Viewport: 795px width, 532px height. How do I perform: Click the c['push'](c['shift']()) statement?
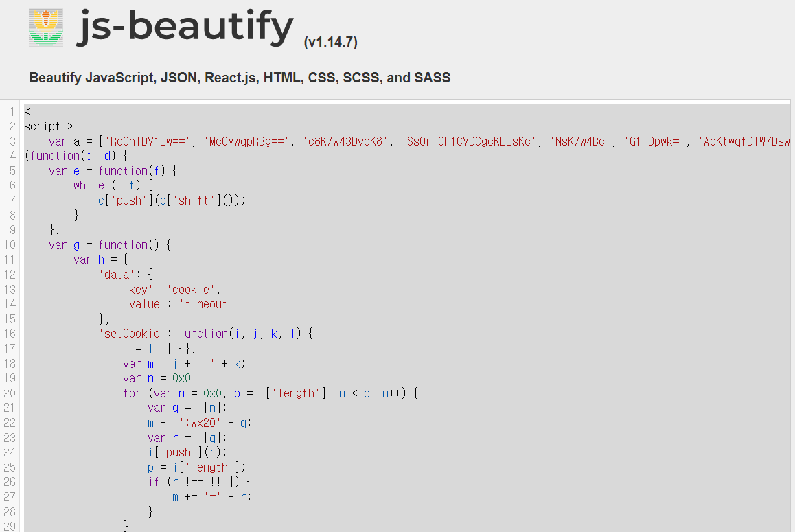click(172, 200)
